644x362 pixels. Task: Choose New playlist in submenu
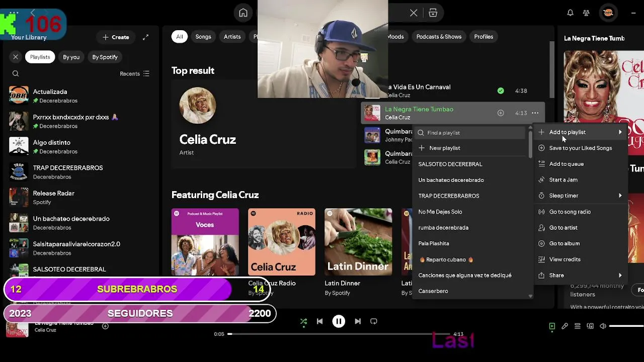pos(470,148)
